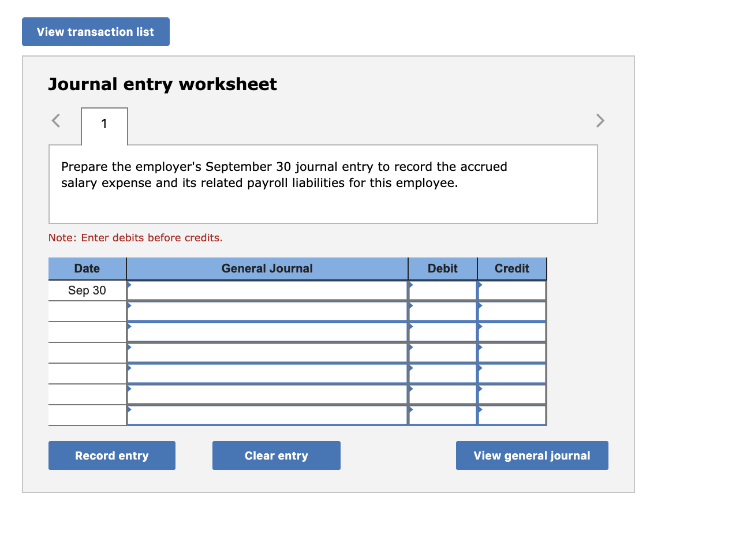
Task: Click the dropdown marker in the last journal row
Action: tap(130, 409)
